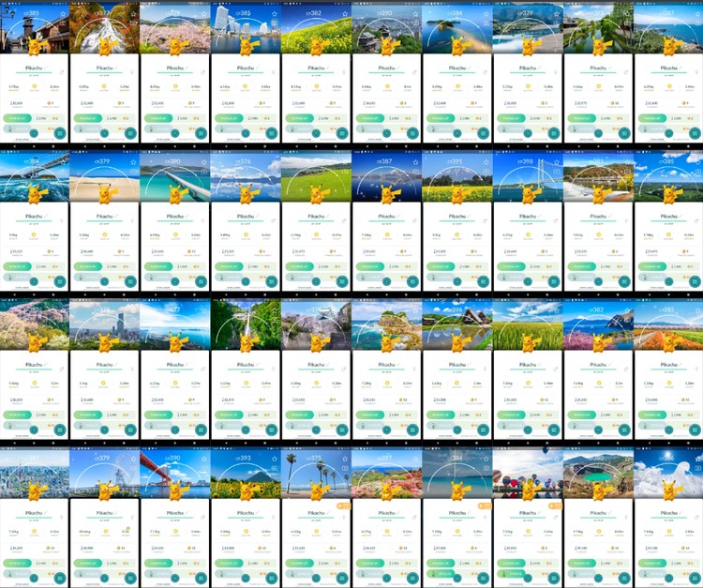Open menu on Ferris wheel CP379 Pikachu
Image resolution: width=703 pixels, height=588 pixels.
click(x=130, y=578)
